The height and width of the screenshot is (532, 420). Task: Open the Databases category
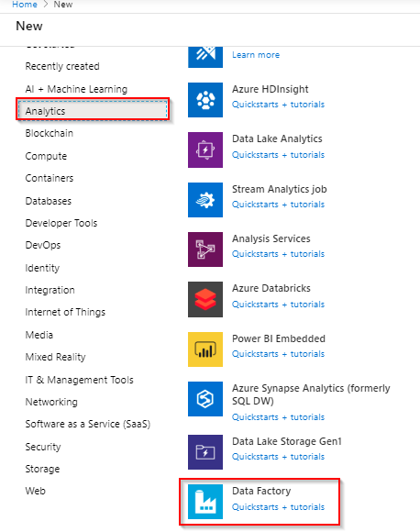[49, 201]
